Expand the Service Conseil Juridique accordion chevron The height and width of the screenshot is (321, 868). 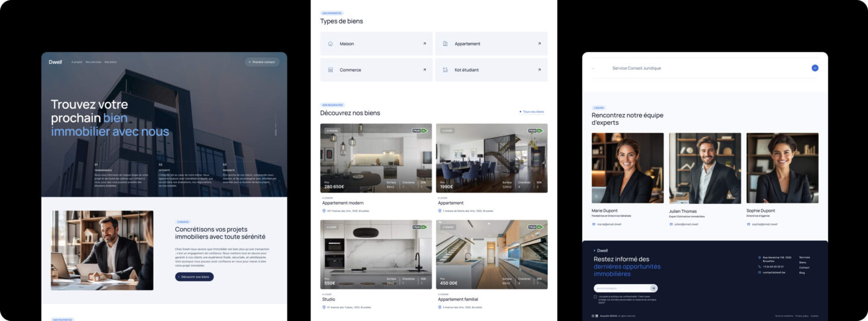pos(815,68)
